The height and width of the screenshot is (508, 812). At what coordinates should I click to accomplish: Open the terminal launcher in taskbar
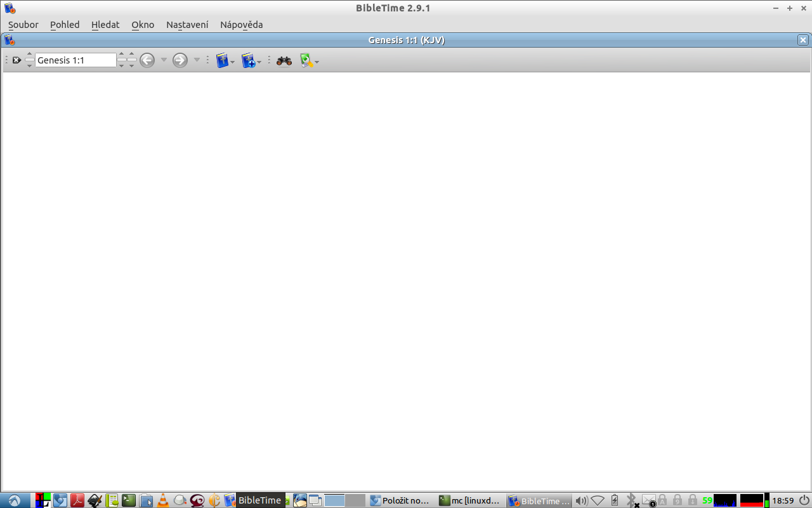pyautogui.click(x=129, y=500)
